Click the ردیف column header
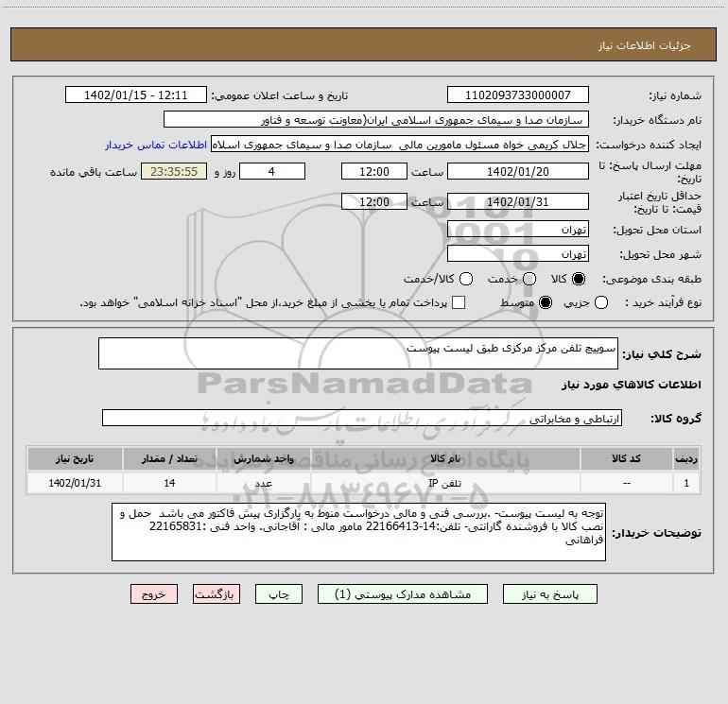This screenshot has width=728, height=704. (x=686, y=458)
